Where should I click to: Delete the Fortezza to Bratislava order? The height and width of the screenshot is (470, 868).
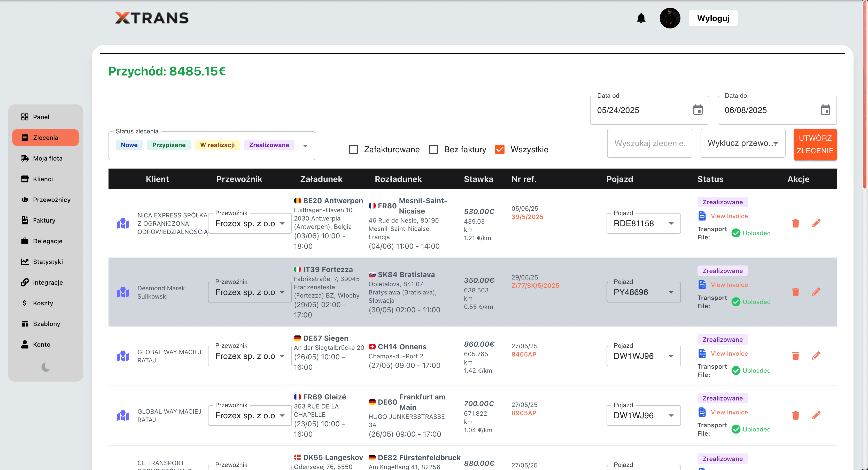(795, 292)
